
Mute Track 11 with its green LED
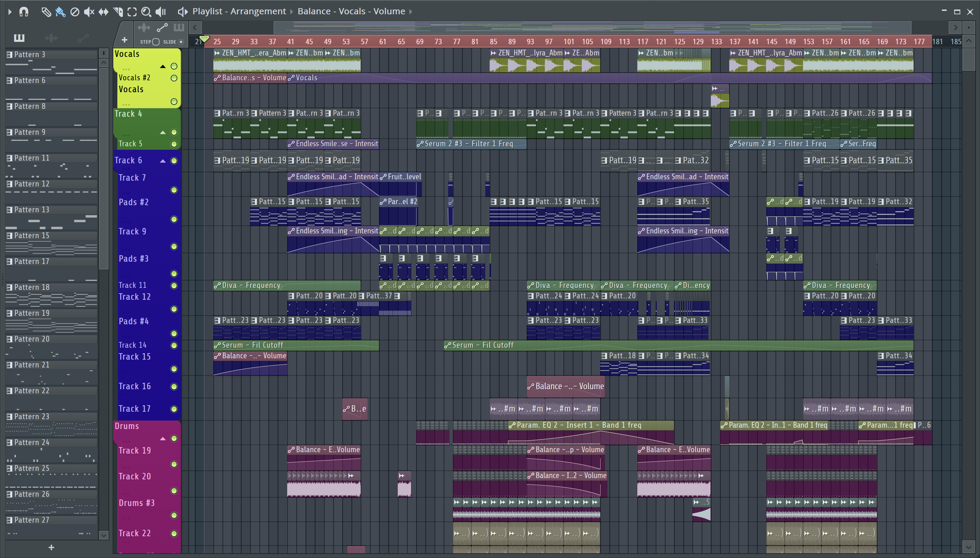[174, 285]
